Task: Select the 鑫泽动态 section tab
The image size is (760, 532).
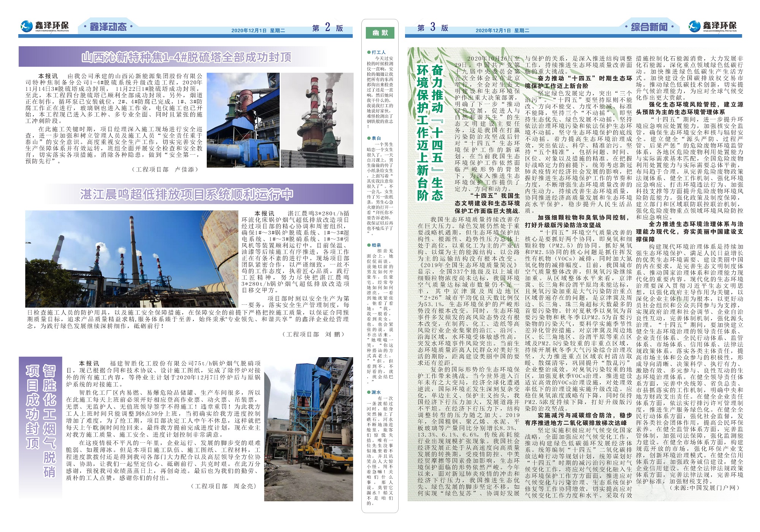Action: 108,27
